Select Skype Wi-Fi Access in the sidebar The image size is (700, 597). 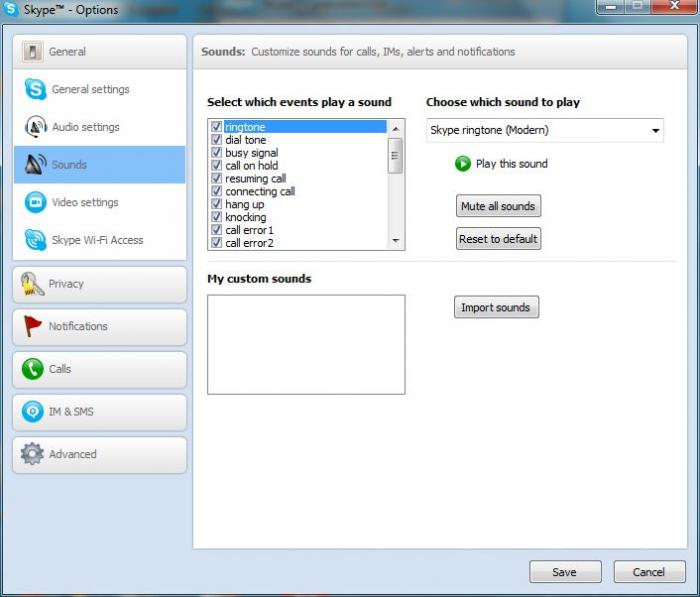(100, 240)
